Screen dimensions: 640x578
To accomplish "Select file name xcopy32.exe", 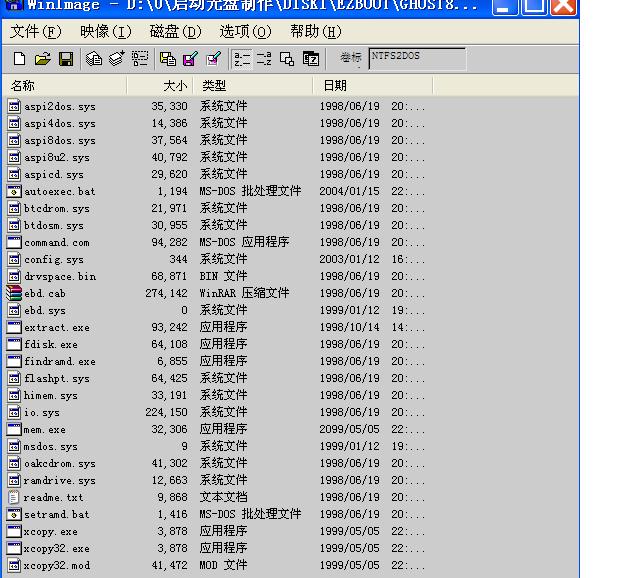I will (57, 549).
